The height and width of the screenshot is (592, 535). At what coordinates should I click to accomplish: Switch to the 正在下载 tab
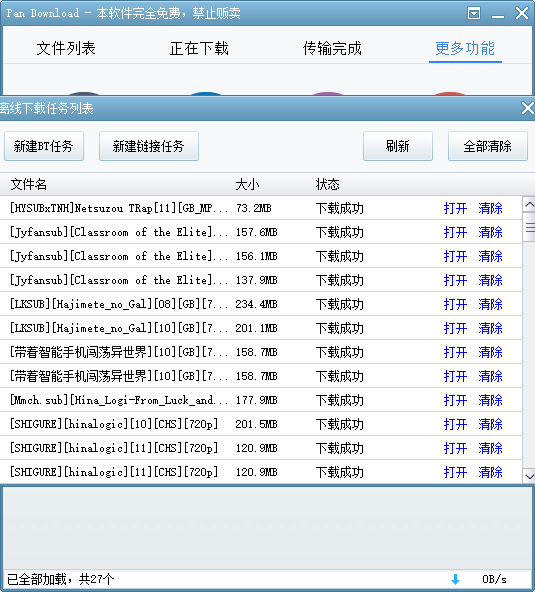click(199, 48)
